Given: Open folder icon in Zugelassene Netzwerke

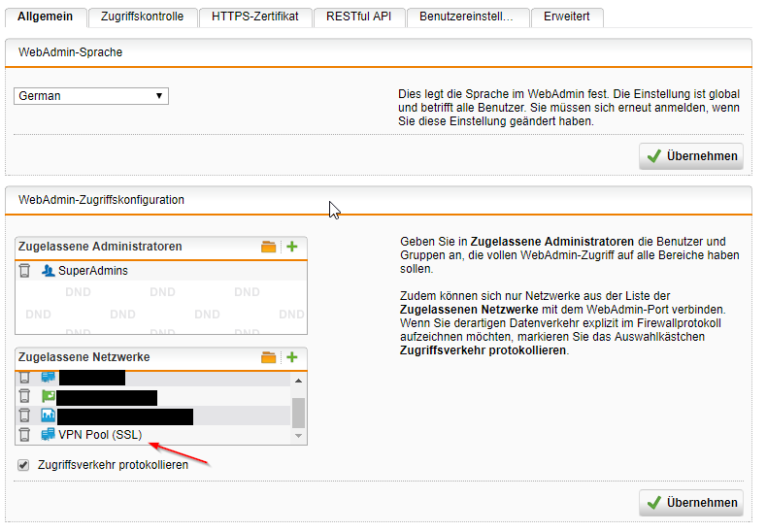Looking at the screenshot, I should click(269, 357).
